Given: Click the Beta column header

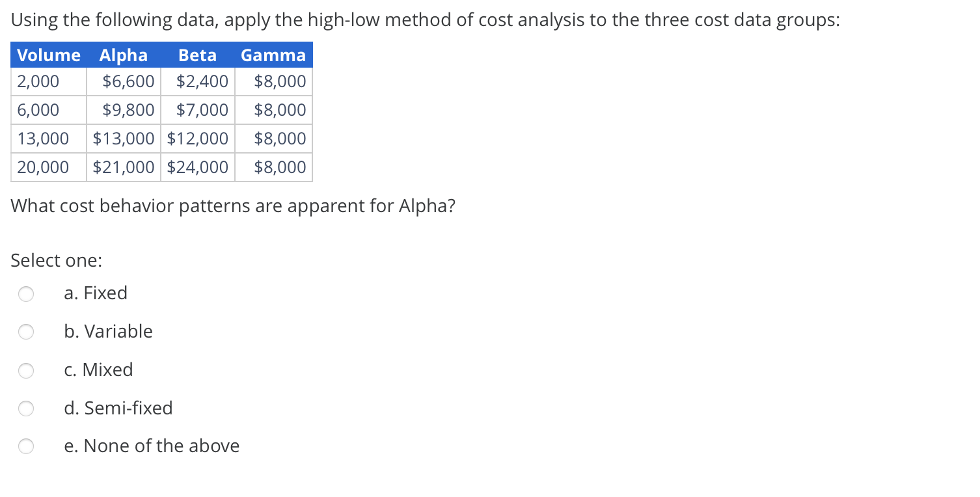Looking at the screenshot, I should 197,55.
